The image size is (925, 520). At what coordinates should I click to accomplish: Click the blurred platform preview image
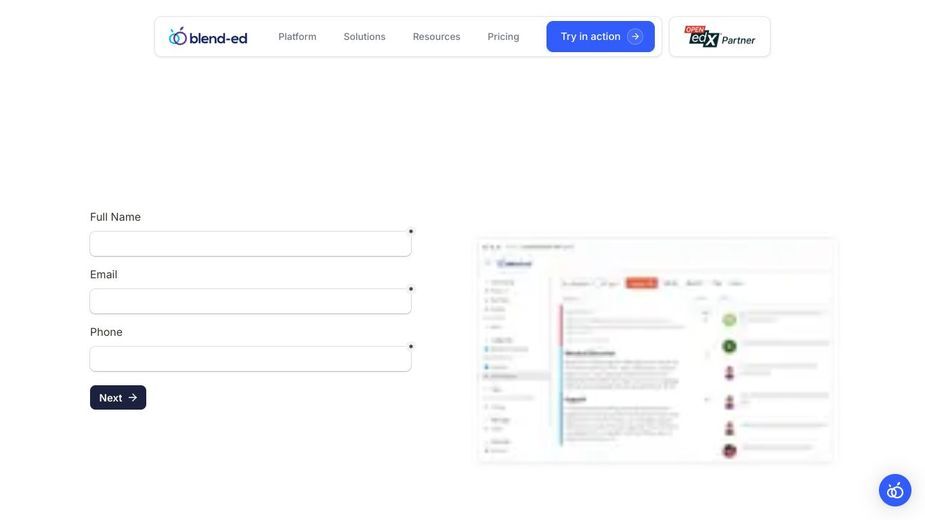point(657,351)
